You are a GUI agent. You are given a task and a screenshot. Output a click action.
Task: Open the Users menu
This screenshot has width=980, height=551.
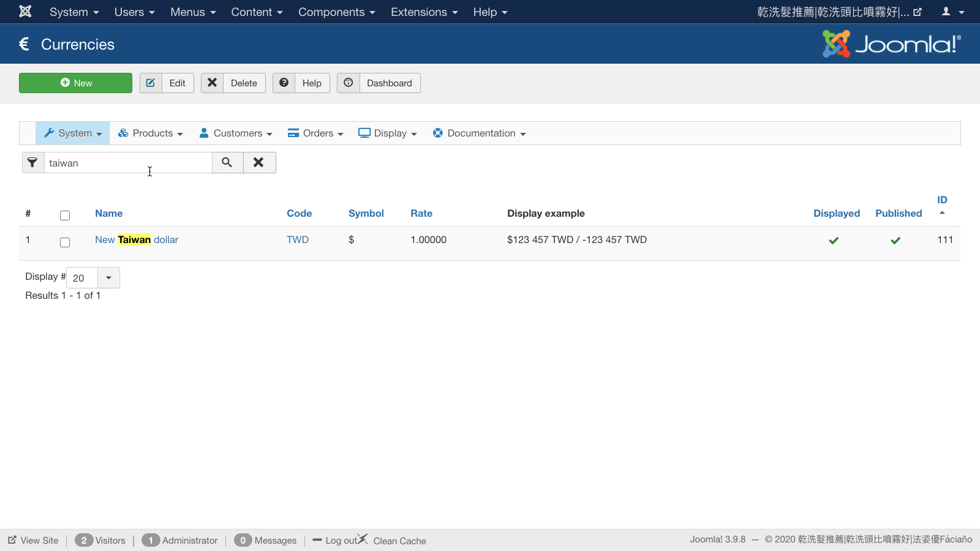point(134,12)
